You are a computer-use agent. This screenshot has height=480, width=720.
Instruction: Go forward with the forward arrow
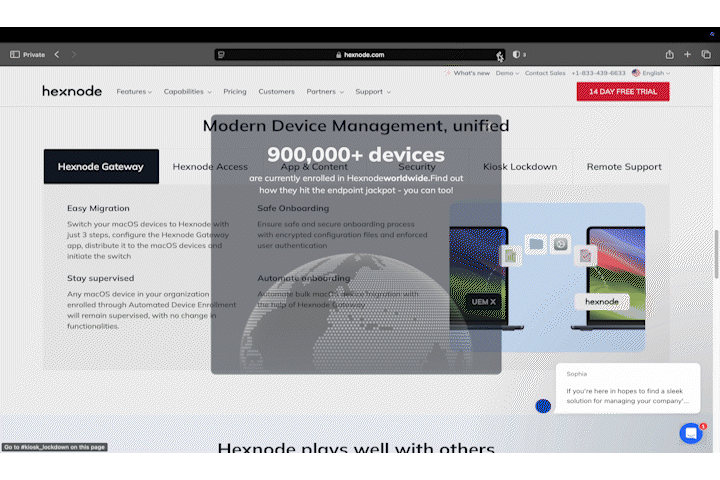[x=73, y=54]
